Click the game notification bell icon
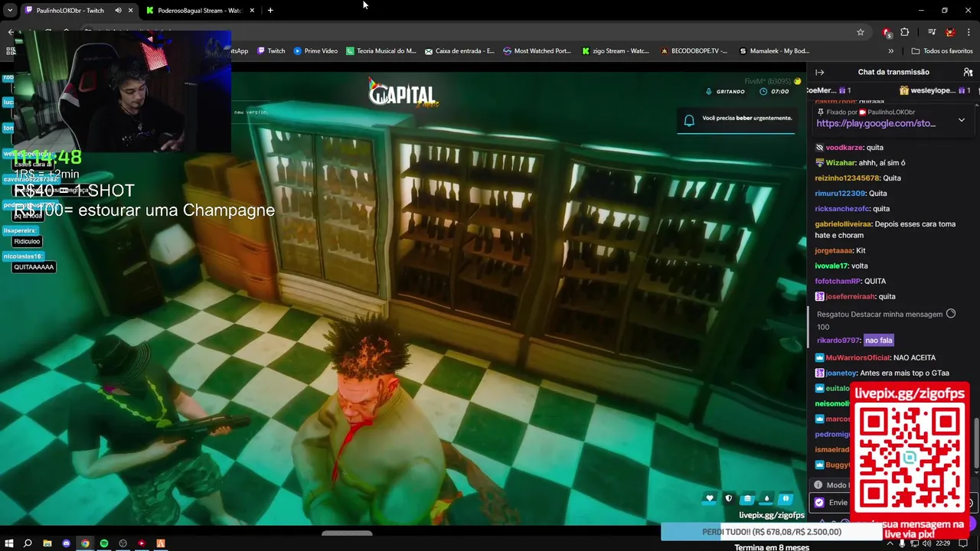Viewport: 980px width, 551px height. point(689,120)
